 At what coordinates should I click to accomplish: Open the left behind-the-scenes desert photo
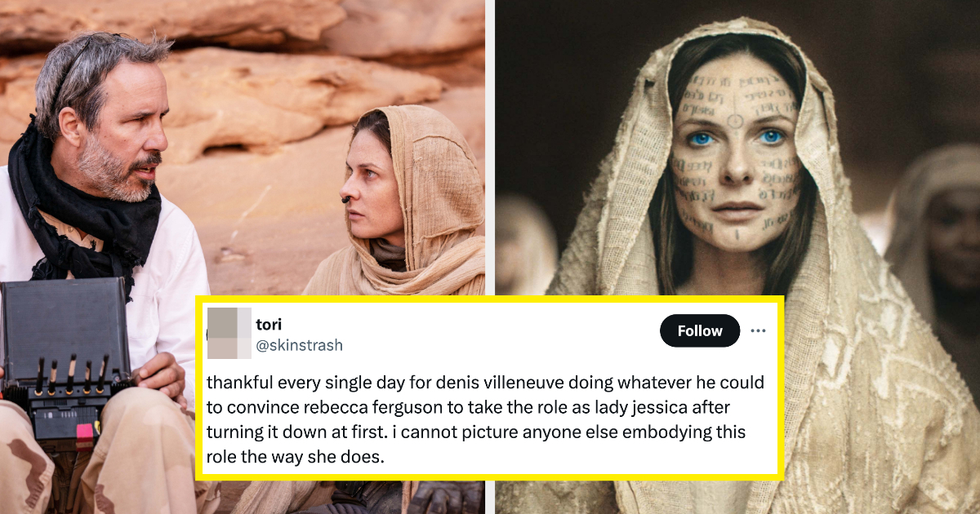245,147
